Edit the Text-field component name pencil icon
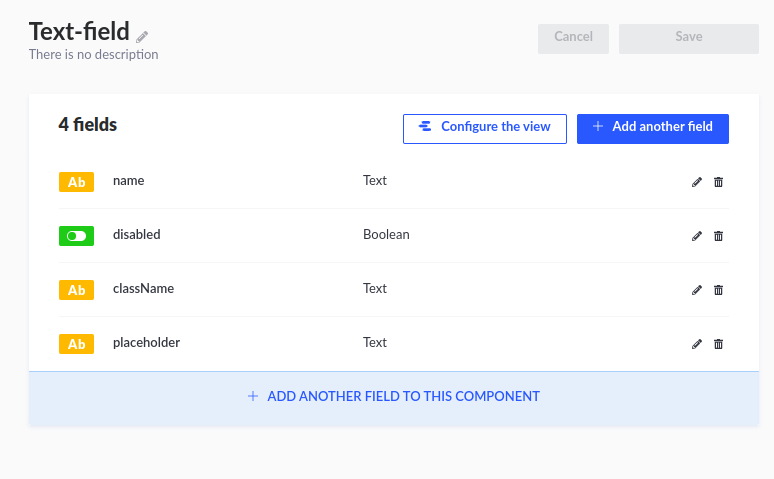Viewport: 774px width, 479px height. pyautogui.click(x=142, y=37)
